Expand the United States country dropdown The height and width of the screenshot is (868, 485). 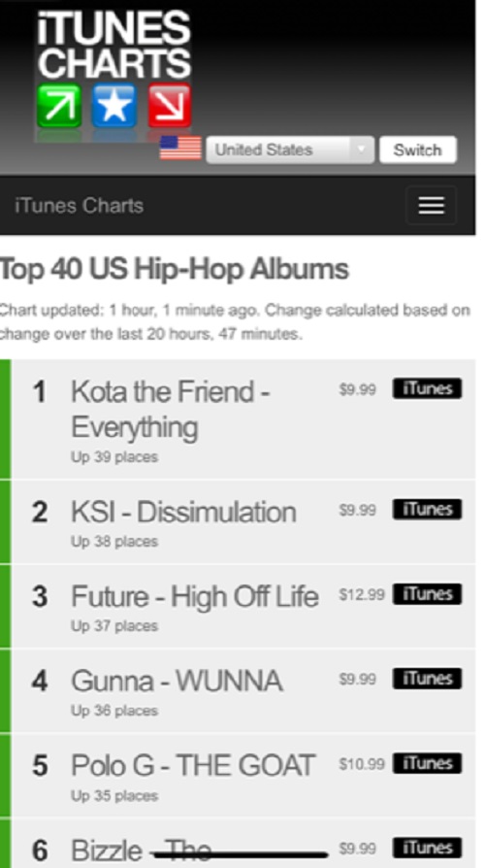pyautogui.click(x=290, y=150)
